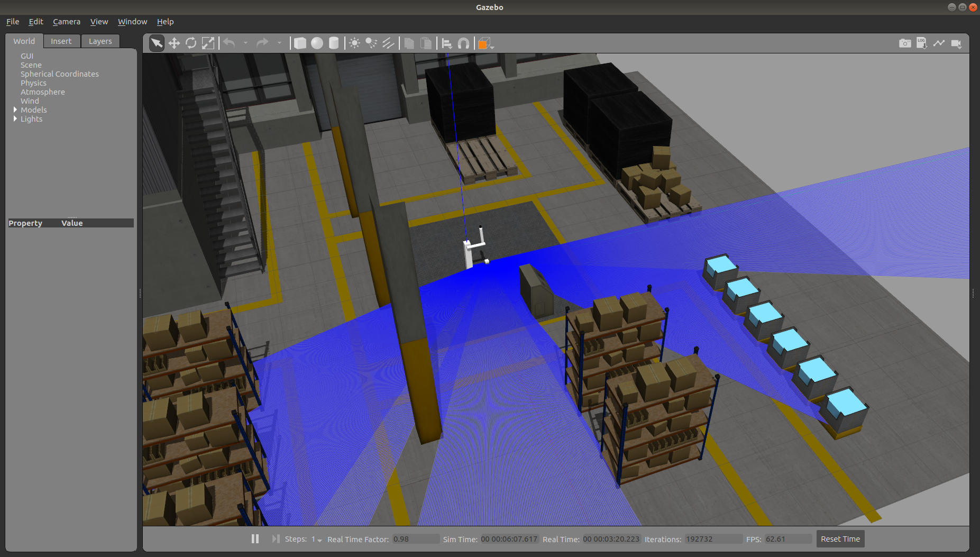980x557 pixels.
Task: Select the translate mode tool
Action: tap(174, 43)
